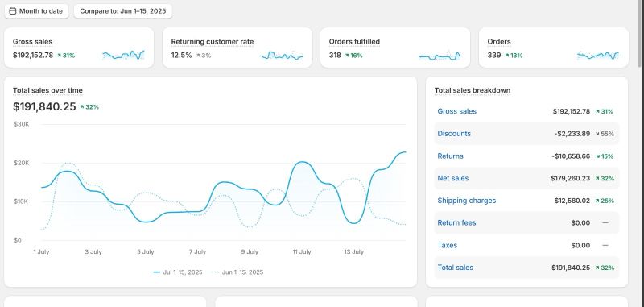The width and height of the screenshot is (644, 307).
Task: Click the Discounts breakdown link
Action: pyautogui.click(x=454, y=134)
